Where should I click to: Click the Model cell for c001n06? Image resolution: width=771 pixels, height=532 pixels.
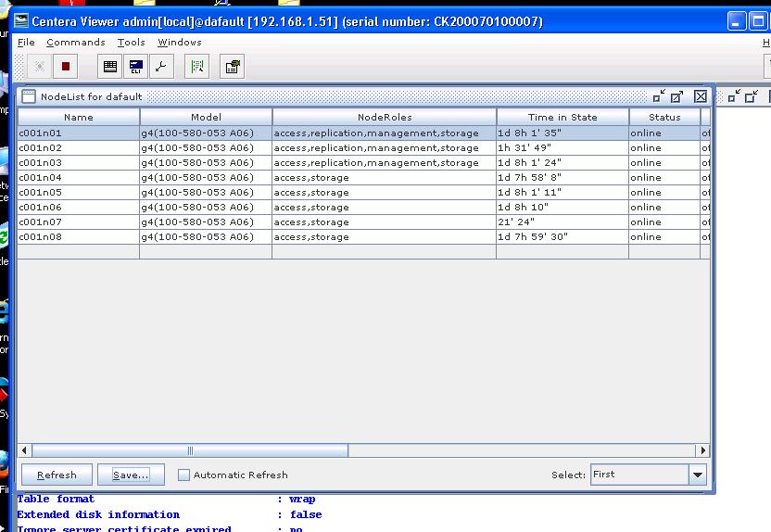(206, 207)
